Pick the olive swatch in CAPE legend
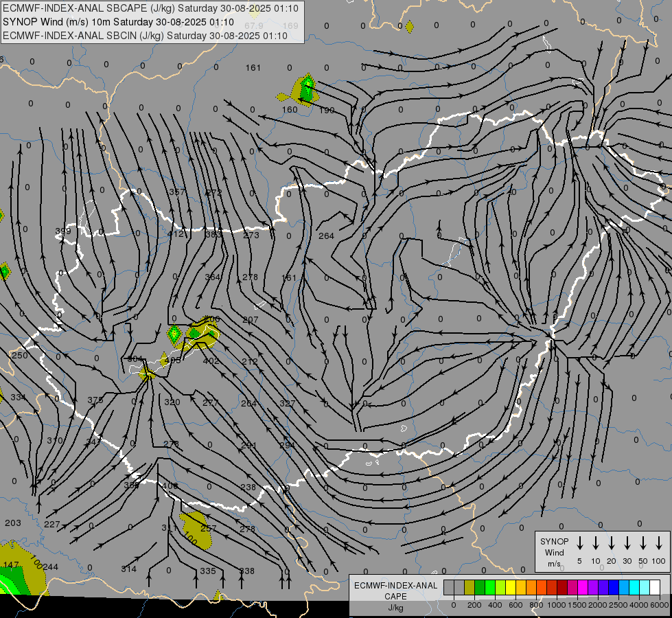The image size is (672, 618). click(x=470, y=587)
